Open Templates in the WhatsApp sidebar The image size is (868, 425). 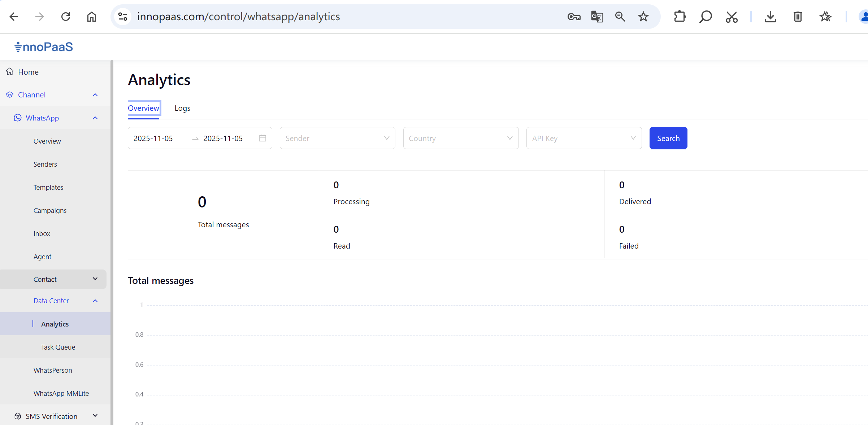pos(48,187)
